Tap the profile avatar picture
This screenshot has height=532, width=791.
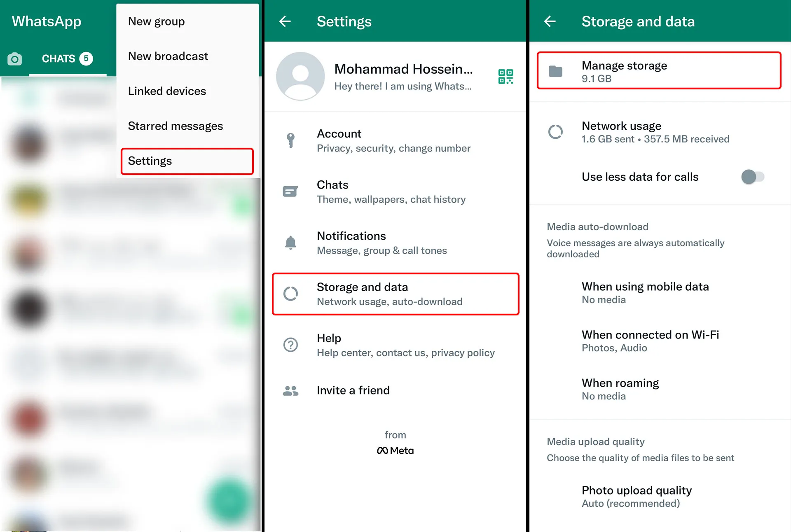coord(300,76)
